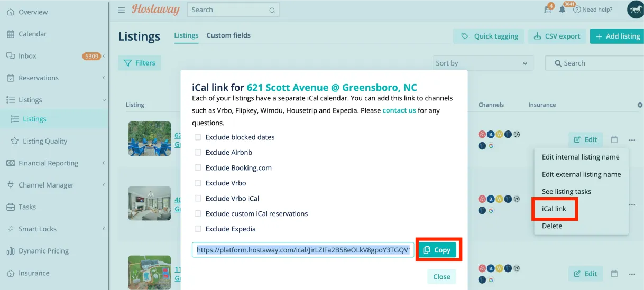Enable Exclude custom iCal reservations
644x290 pixels.
click(198, 213)
